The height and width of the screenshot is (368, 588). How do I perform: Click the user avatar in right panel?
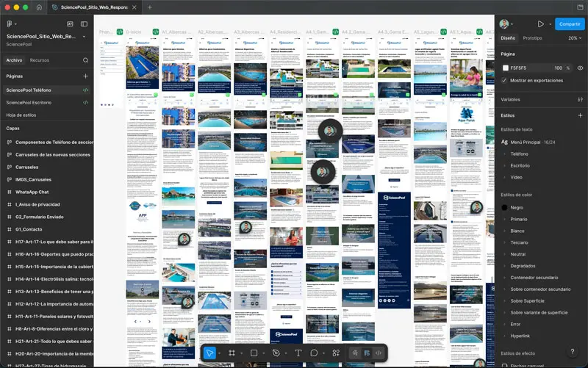point(504,24)
